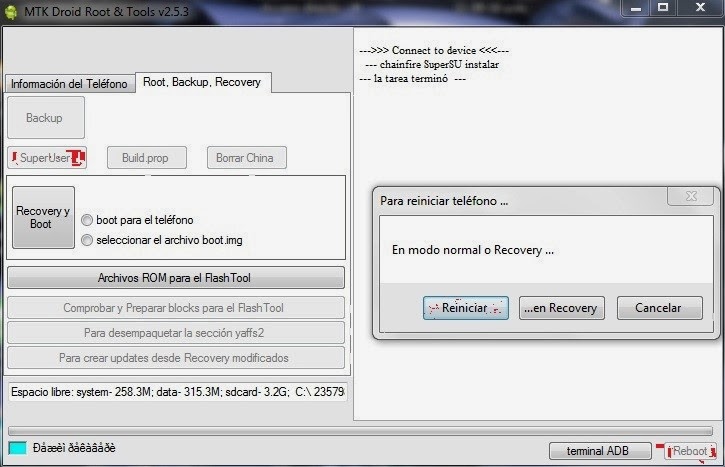Click the garbled status text beside cyan box
This screenshot has width=725, height=467.
pos(74,448)
